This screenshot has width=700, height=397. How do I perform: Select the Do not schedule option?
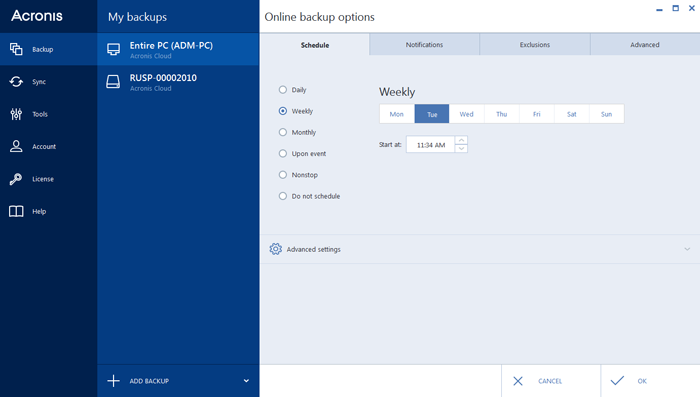283,196
